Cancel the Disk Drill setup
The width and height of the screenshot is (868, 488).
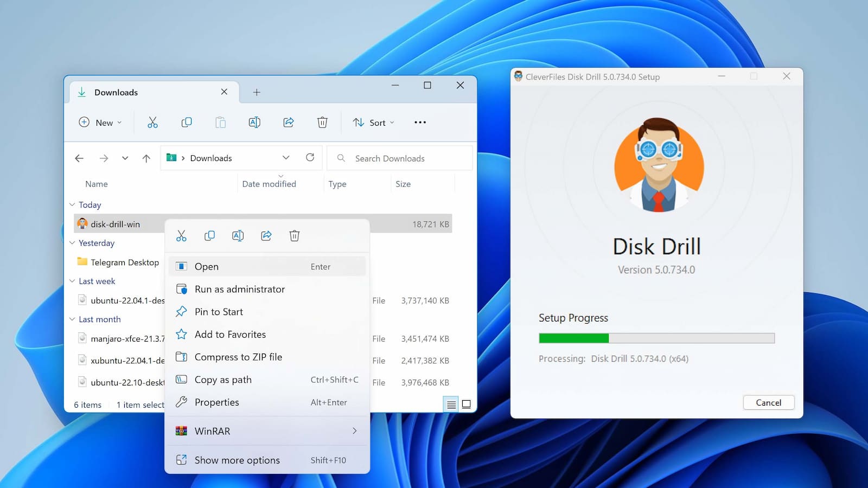(x=768, y=402)
